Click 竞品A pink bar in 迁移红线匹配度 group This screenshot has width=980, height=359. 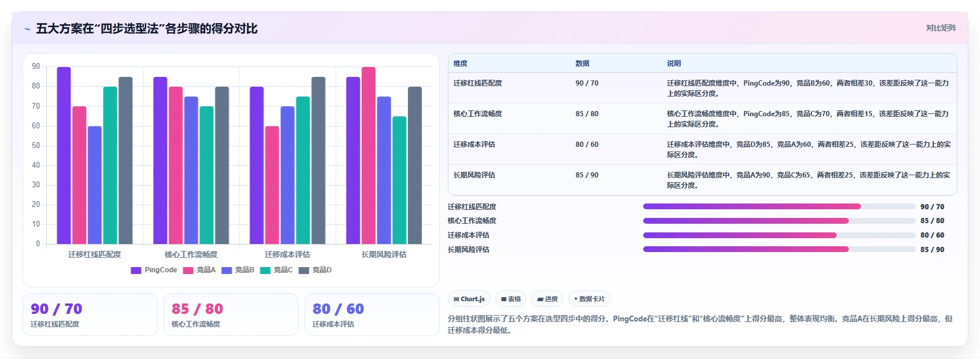point(79,175)
